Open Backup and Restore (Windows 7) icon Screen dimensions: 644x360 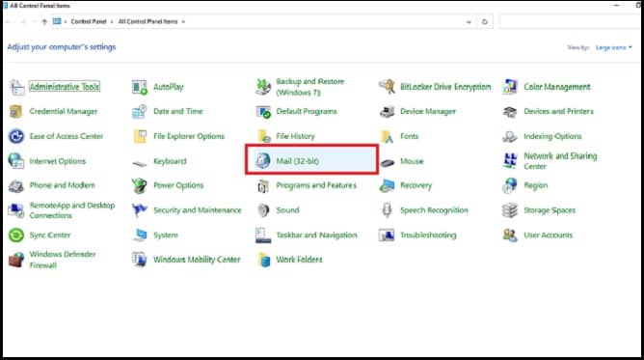pos(263,87)
